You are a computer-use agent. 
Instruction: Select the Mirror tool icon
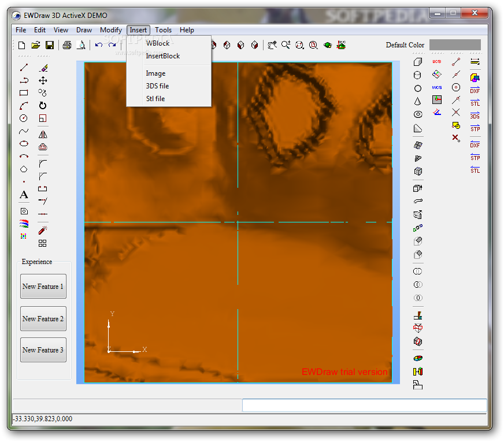(43, 134)
